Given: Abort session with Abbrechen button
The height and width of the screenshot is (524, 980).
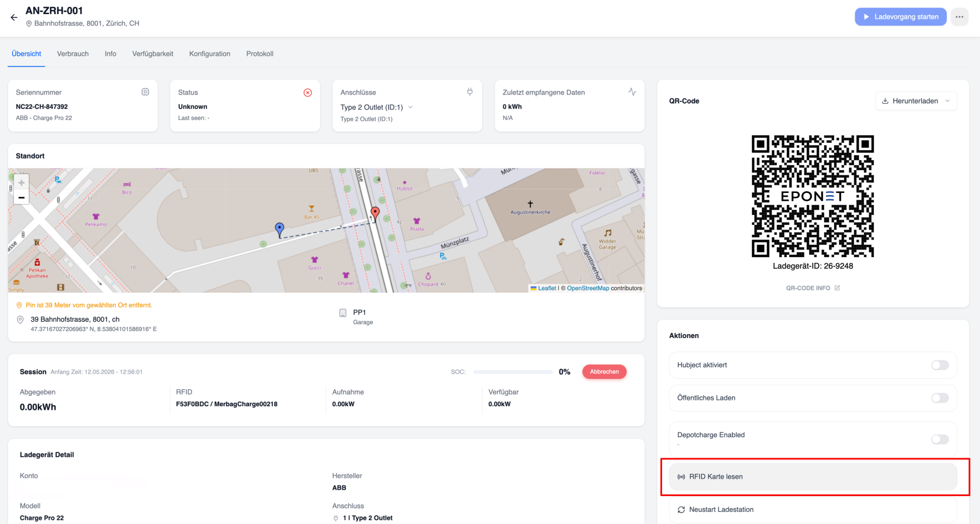Looking at the screenshot, I should (604, 372).
